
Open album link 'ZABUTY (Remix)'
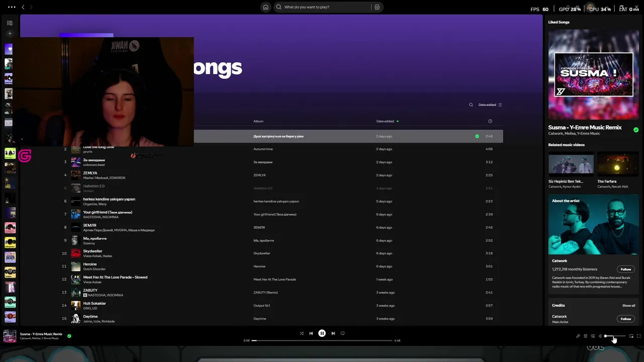click(x=266, y=293)
